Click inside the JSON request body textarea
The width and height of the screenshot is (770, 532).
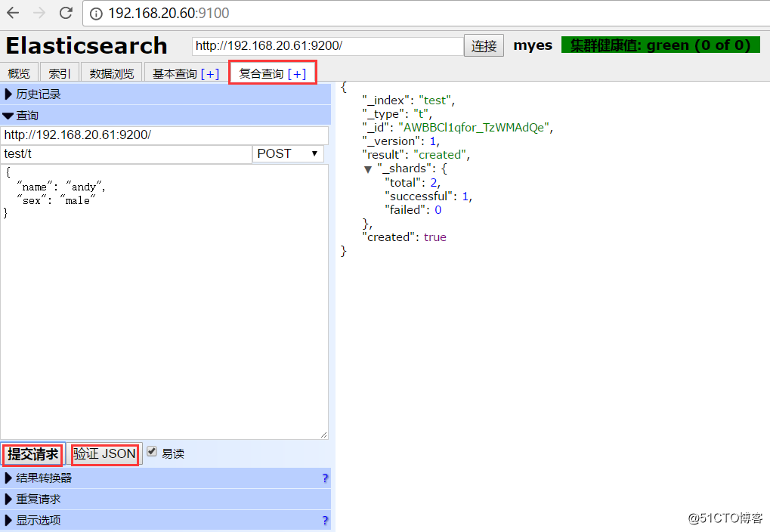(165, 302)
